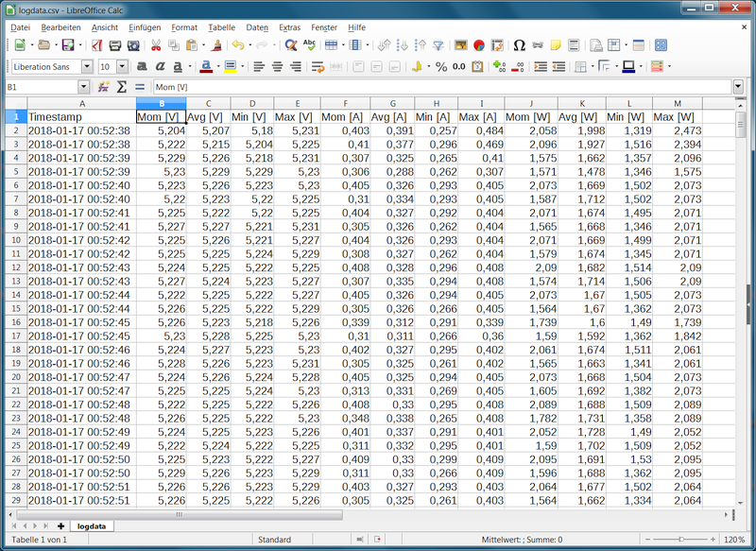This screenshot has width=756, height=551.
Task: Click the add new sheet plus button
Action: click(x=61, y=525)
